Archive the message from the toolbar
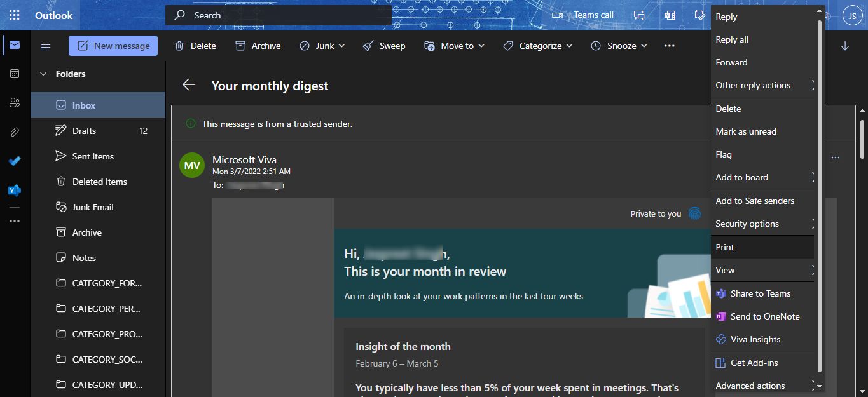The height and width of the screenshot is (397, 868). (258, 46)
